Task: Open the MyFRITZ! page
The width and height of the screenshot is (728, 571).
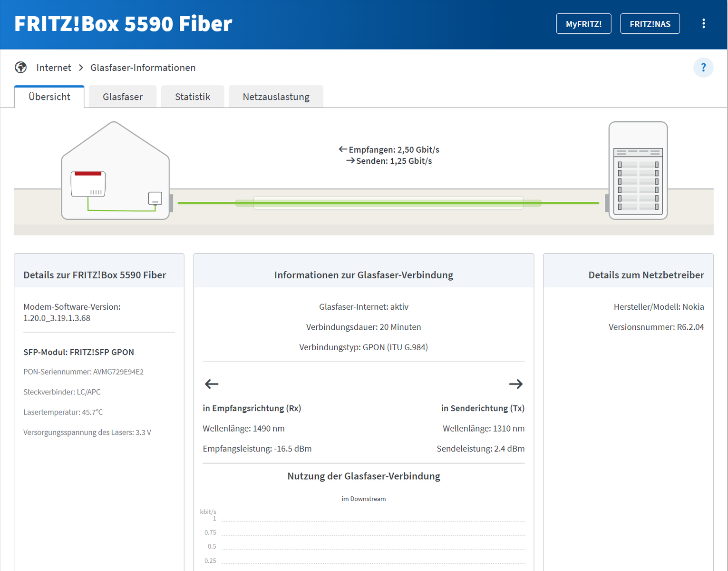Action: 583,24
